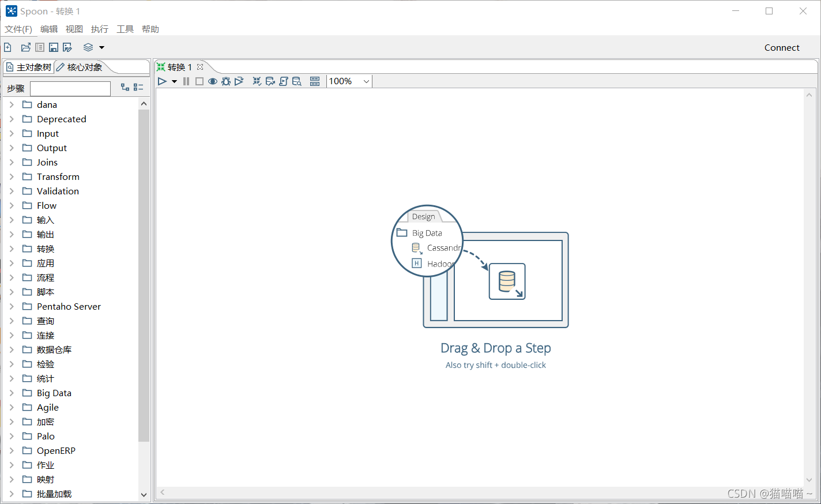Toggle the execution results pane icon
Screen dimensions: 821x504
click(x=315, y=81)
